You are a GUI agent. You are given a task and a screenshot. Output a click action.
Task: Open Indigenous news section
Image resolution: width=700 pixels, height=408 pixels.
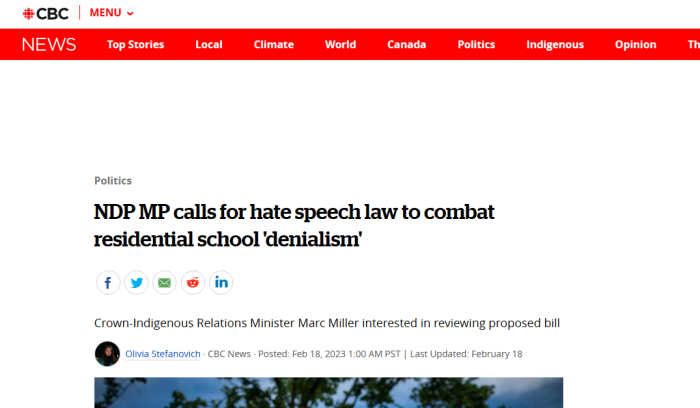555,45
